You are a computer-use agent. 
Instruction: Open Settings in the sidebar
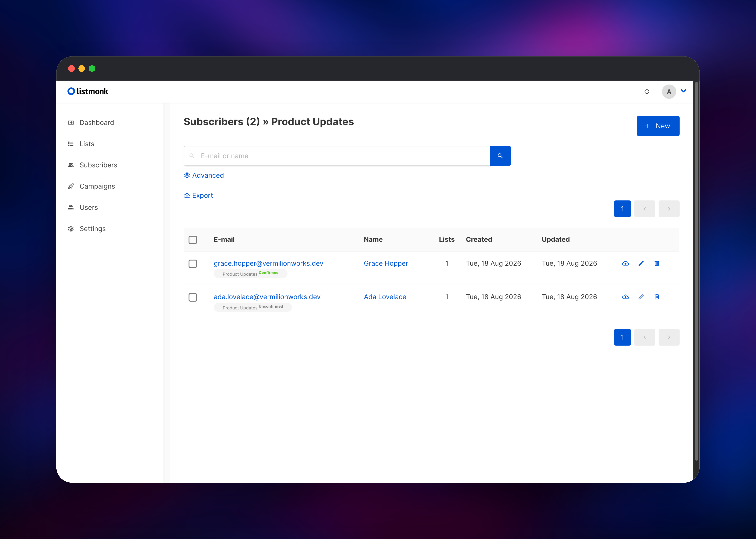tap(93, 229)
